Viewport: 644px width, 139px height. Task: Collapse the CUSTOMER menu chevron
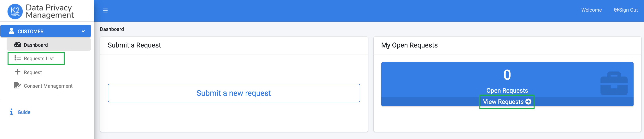coord(83,31)
